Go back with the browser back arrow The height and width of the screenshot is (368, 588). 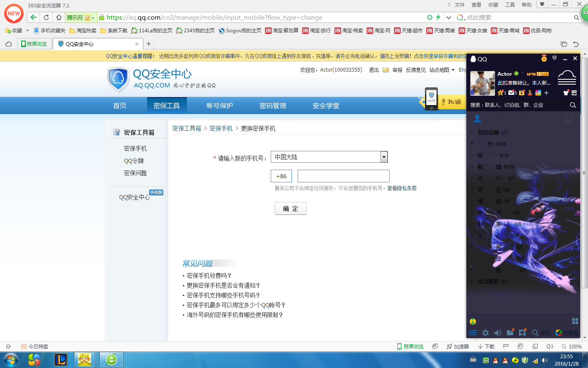click(x=33, y=17)
